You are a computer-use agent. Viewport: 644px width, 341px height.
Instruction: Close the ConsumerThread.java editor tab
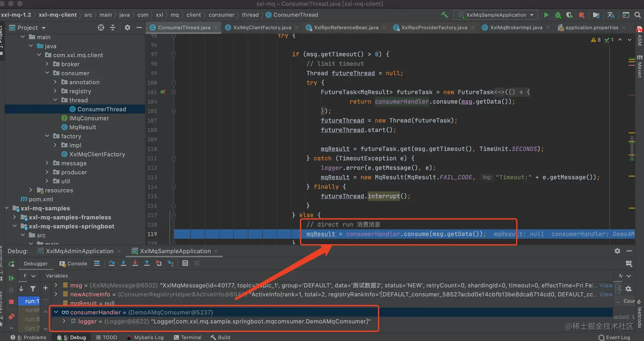point(216,28)
